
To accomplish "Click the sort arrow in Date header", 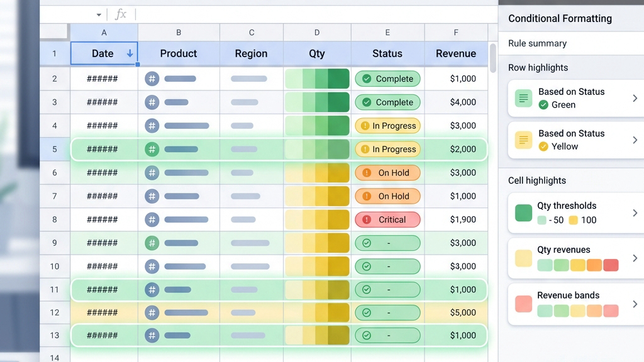I will click(x=130, y=53).
